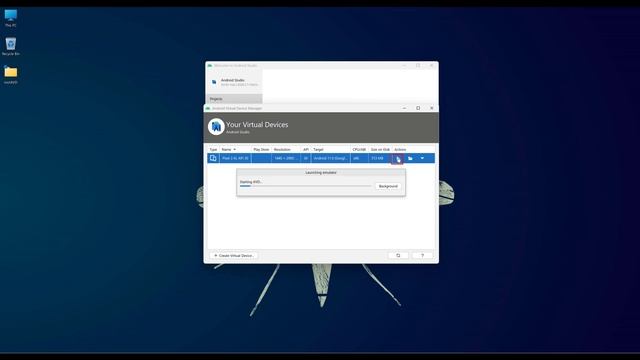Launch the AVD with the play icon
The height and width of the screenshot is (360, 640).
click(x=398, y=158)
